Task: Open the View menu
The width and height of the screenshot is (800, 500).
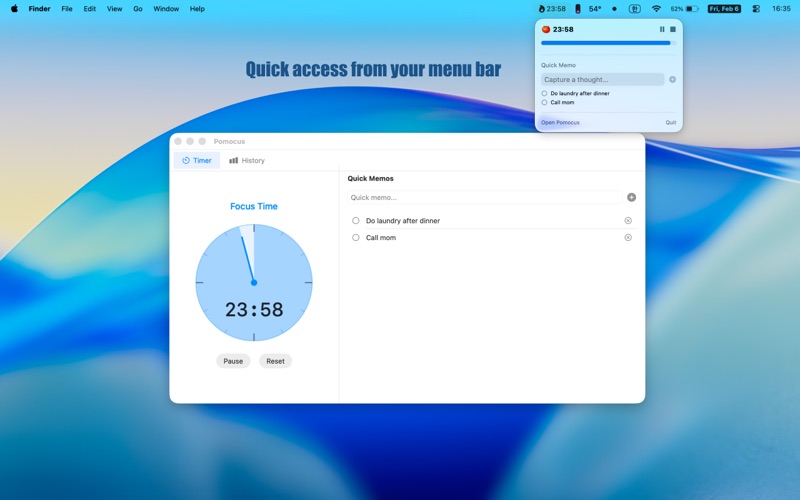Action: pyautogui.click(x=114, y=9)
